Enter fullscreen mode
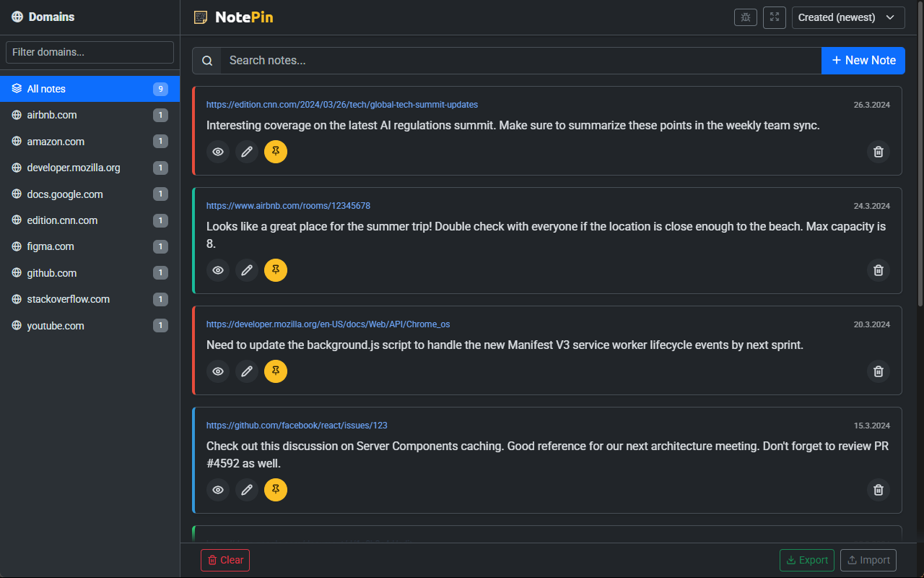Viewport: 924px width, 578px height. click(x=774, y=17)
